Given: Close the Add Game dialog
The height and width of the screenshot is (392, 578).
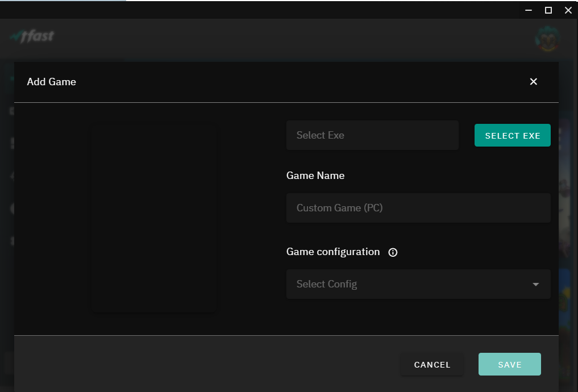Looking at the screenshot, I should point(533,82).
